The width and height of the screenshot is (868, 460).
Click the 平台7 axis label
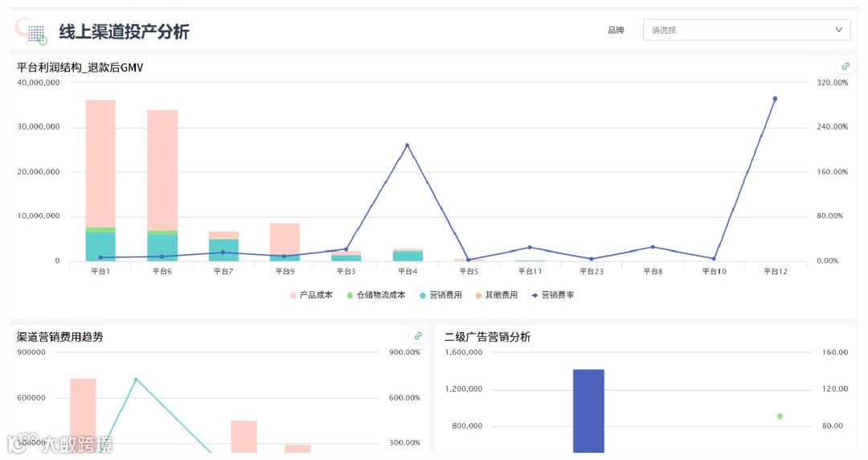tap(223, 271)
